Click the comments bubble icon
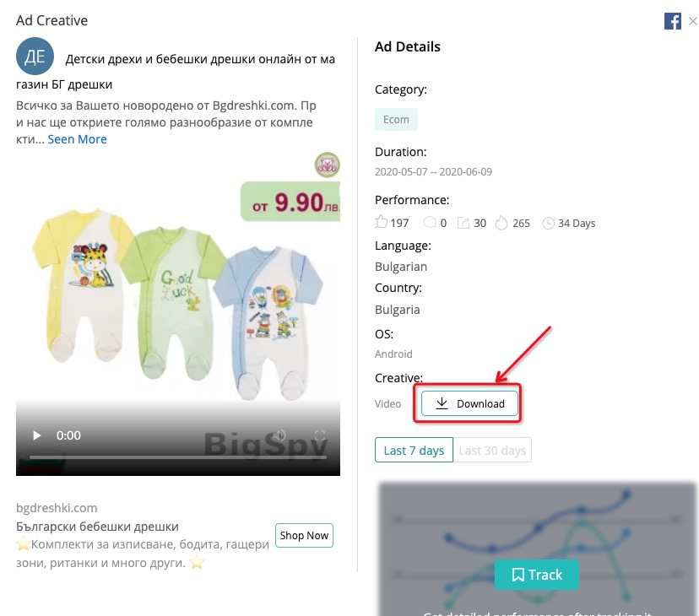This screenshot has width=699, height=616. click(x=430, y=223)
